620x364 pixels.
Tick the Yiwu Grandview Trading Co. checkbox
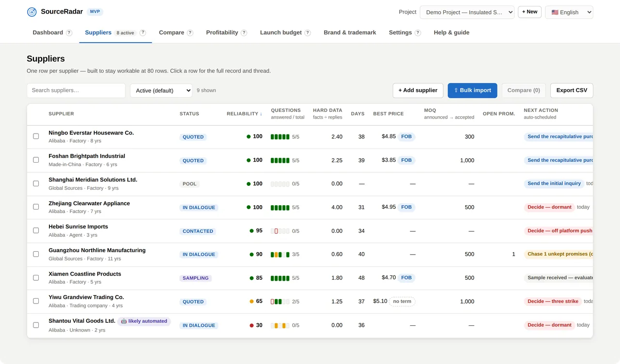[36, 301]
